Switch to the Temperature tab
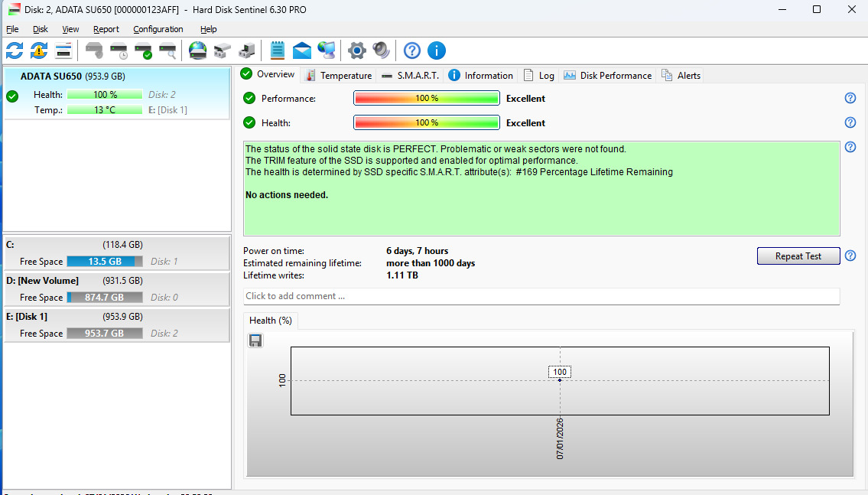Screen dimensions: 868x495 coord(339,75)
